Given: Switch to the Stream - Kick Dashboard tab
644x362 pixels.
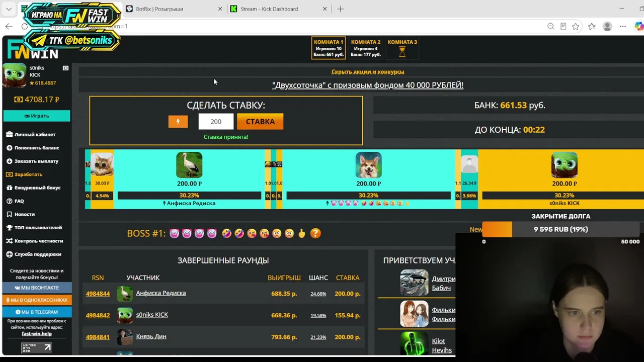Looking at the screenshot, I should coord(278,9).
